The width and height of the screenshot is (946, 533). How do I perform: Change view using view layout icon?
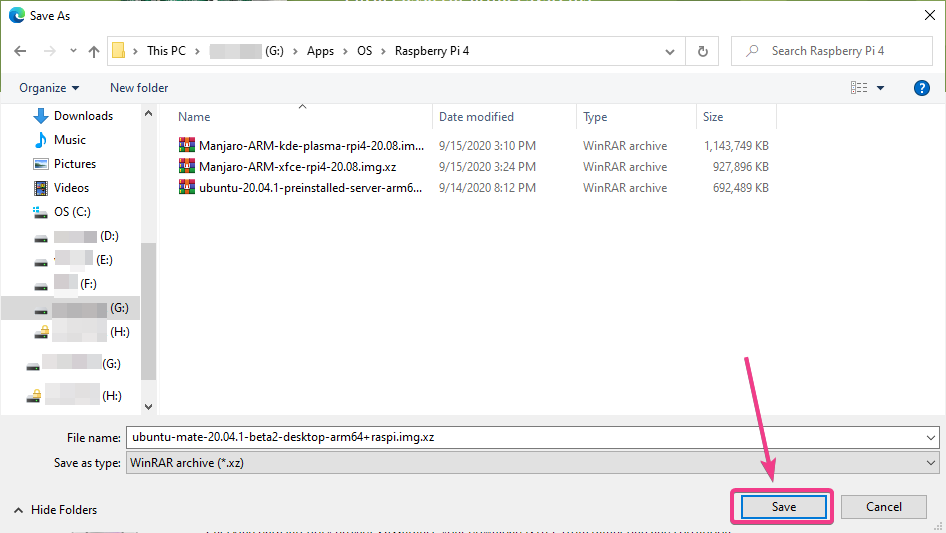pos(859,88)
